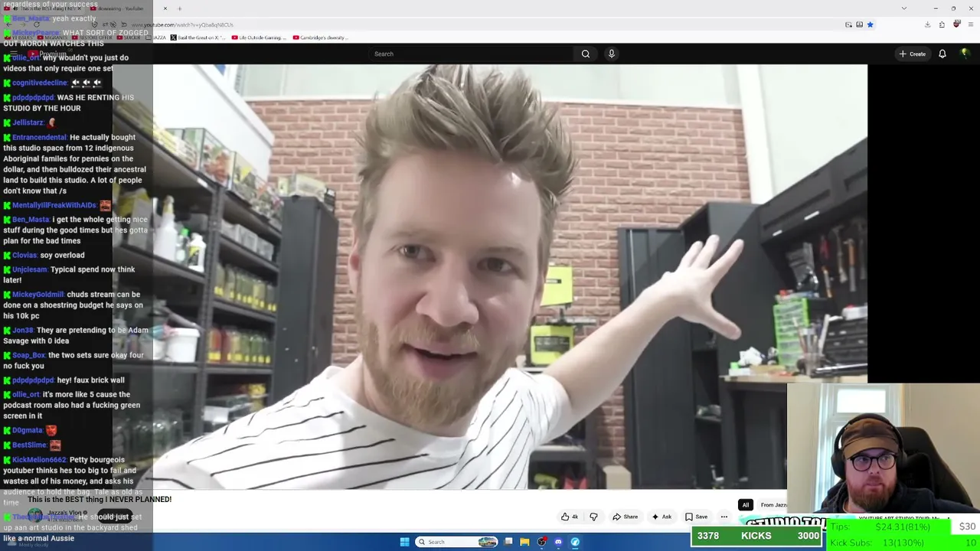Image resolution: width=980 pixels, height=551 pixels.
Task: Like the video with thumbs-up button
Action: (570, 517)
